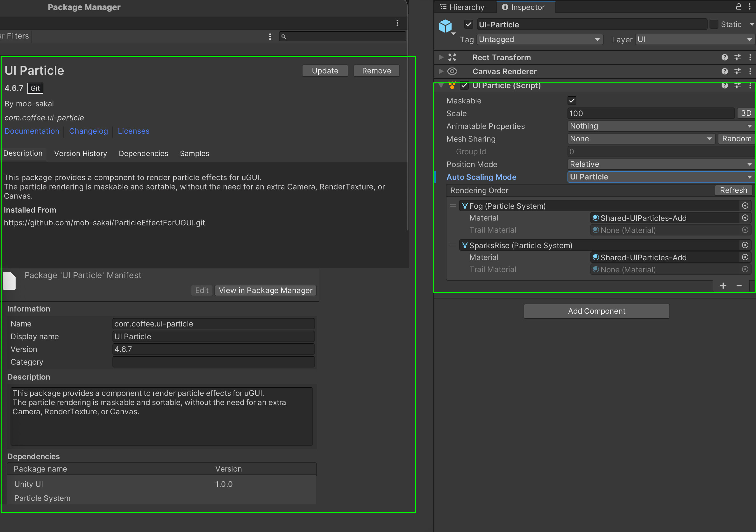Click the Inspector lock icon
The height and width of the screenshot is (532, 756).
coord(738,7)
